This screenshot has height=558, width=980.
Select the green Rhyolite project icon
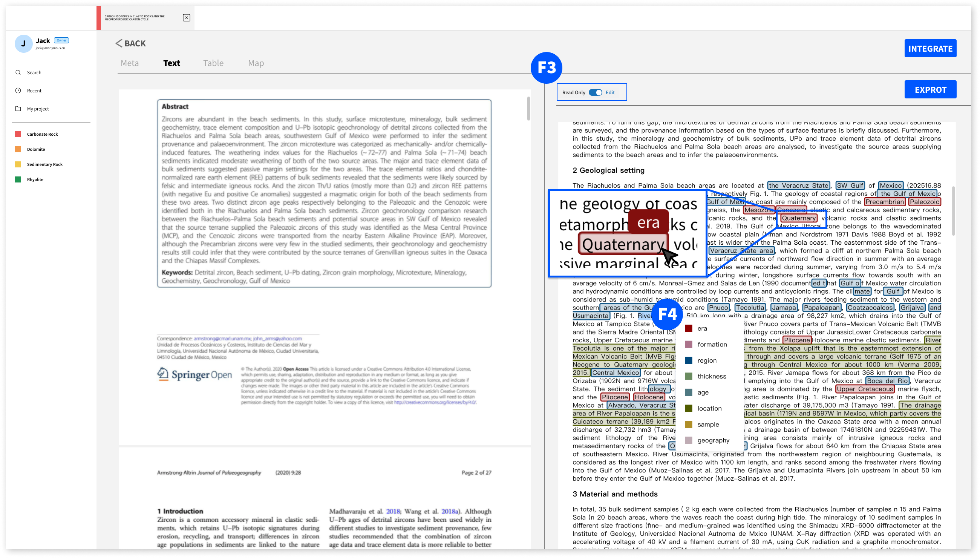point(18,179)
